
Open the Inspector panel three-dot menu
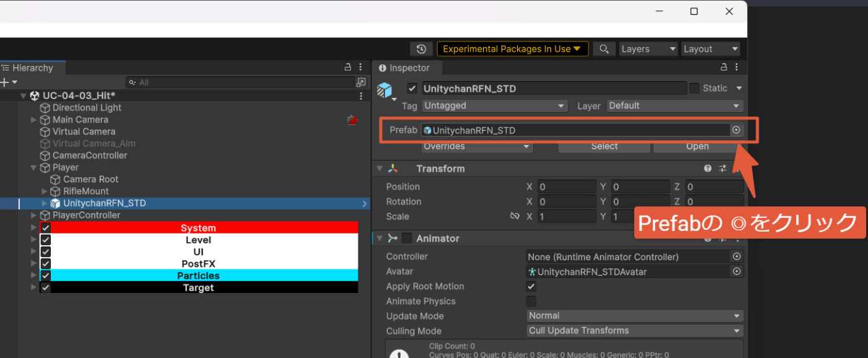[737, 68]
